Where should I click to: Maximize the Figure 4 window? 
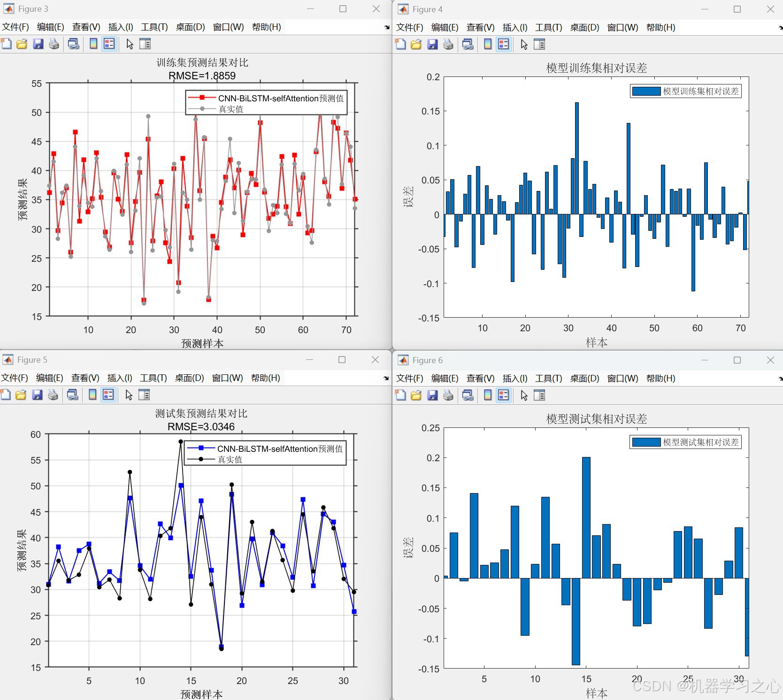point(737,9)
